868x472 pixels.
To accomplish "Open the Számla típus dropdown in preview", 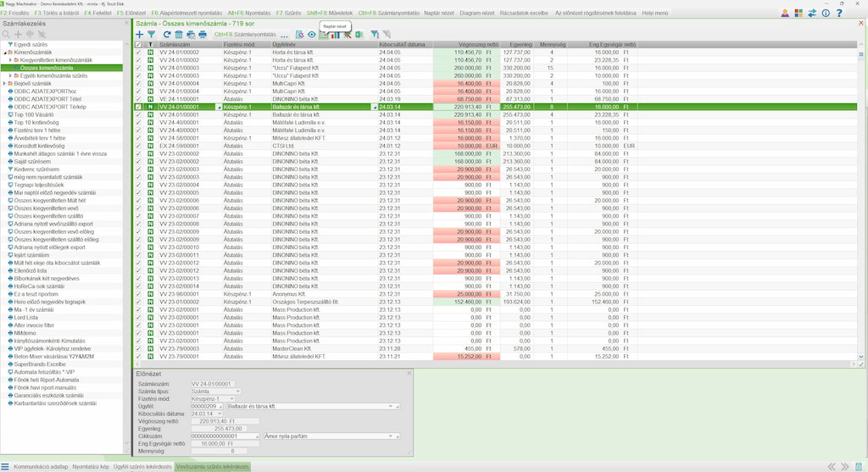I will pyautogui.click(x=237, y=391).
